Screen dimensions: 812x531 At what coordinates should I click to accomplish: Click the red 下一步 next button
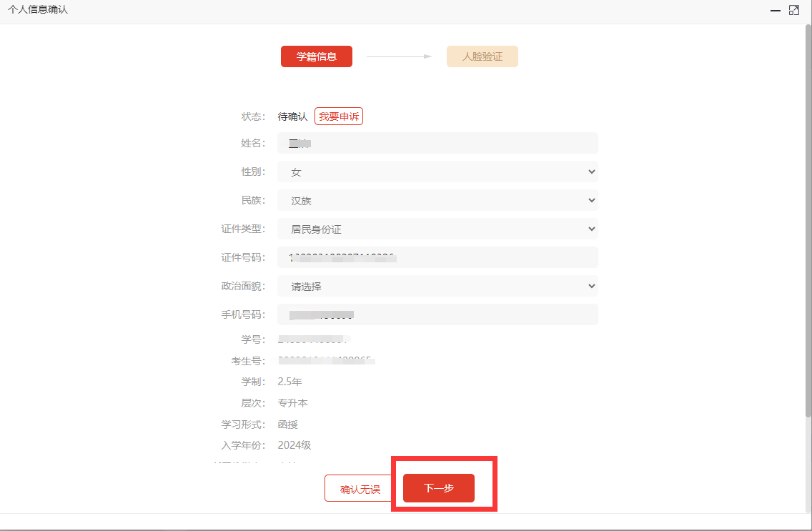438,488
